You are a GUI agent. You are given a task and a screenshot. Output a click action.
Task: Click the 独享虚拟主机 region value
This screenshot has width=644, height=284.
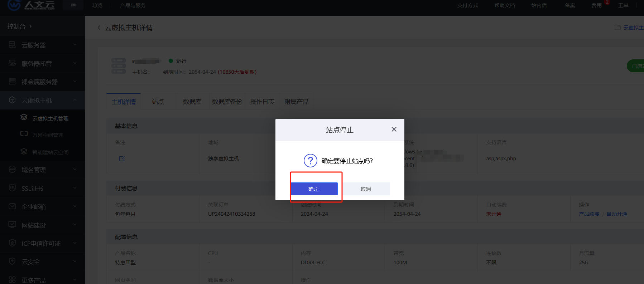pos(224,158)
